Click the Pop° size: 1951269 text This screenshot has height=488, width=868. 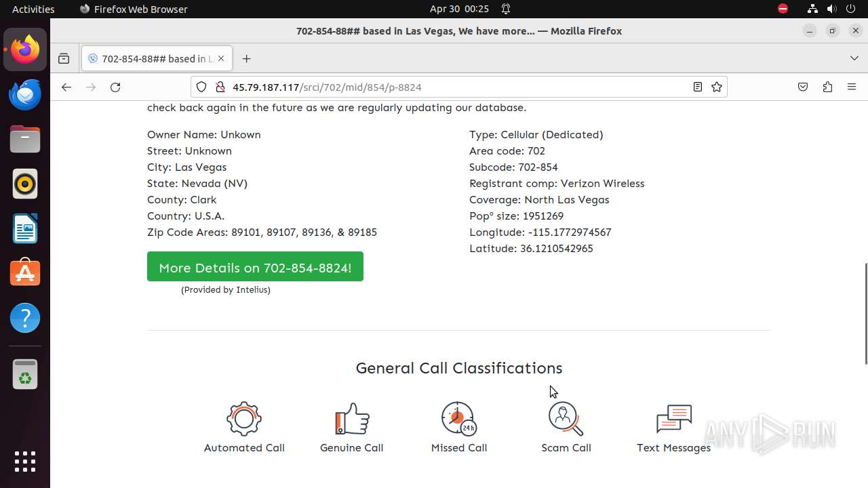click(516, 216)
